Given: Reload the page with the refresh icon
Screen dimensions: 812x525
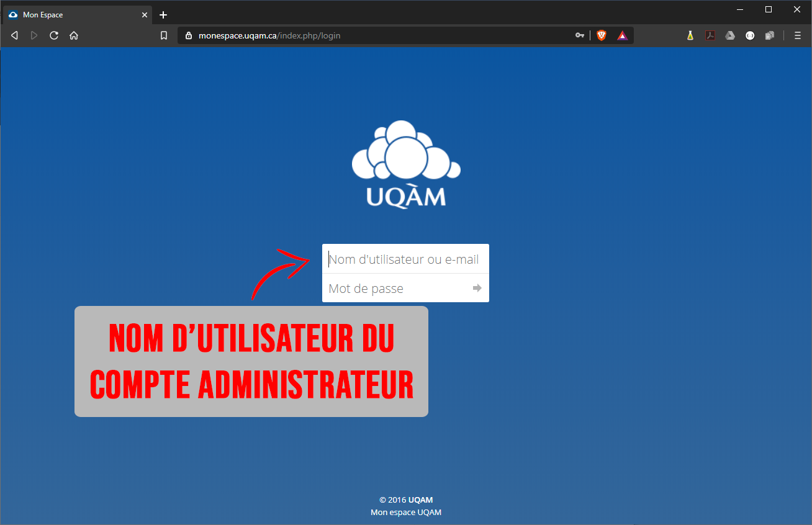Looking at the screenshot, I should (54, 35).
